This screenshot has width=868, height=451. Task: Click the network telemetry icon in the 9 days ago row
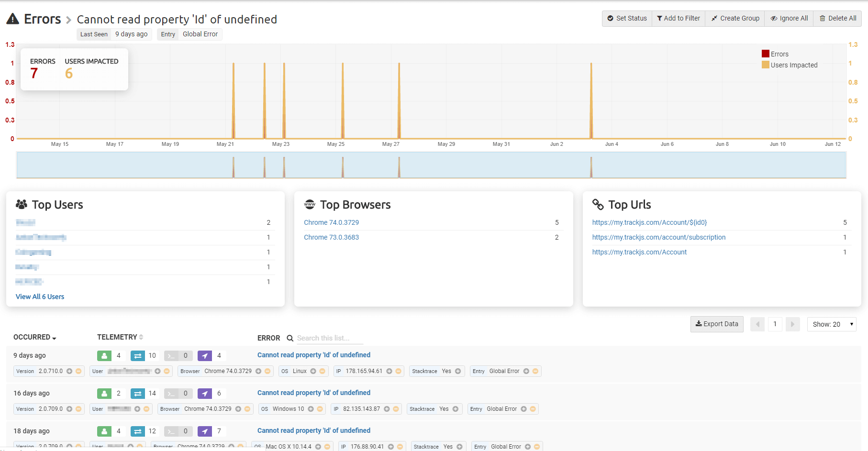coord(138,355)
